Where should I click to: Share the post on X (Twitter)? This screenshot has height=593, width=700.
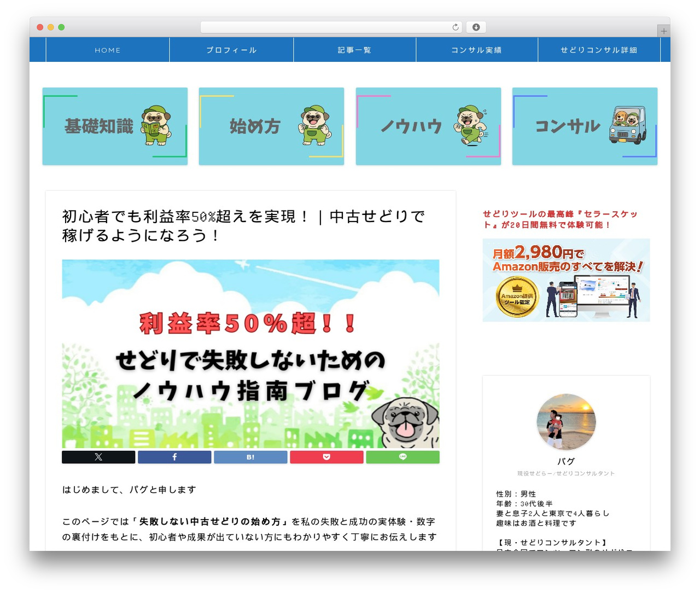point(98,457)
